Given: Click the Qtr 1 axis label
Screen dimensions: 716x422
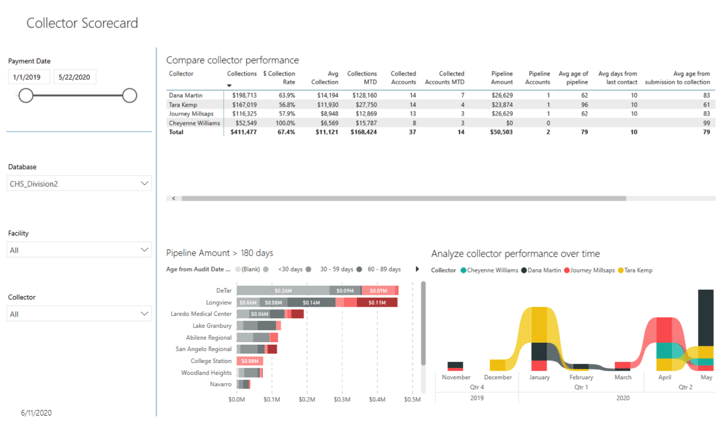Looking at the screenshot, I should pyautogui.click(x=581, y=387).
